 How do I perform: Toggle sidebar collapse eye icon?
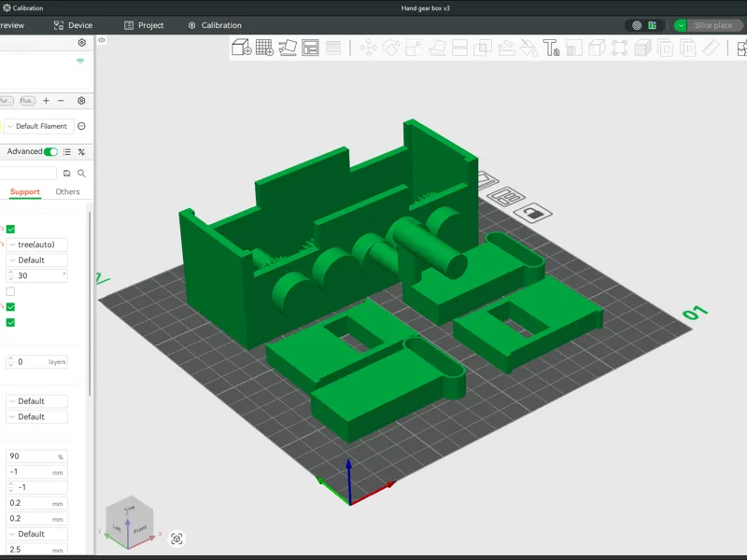[x=102, y=40]
